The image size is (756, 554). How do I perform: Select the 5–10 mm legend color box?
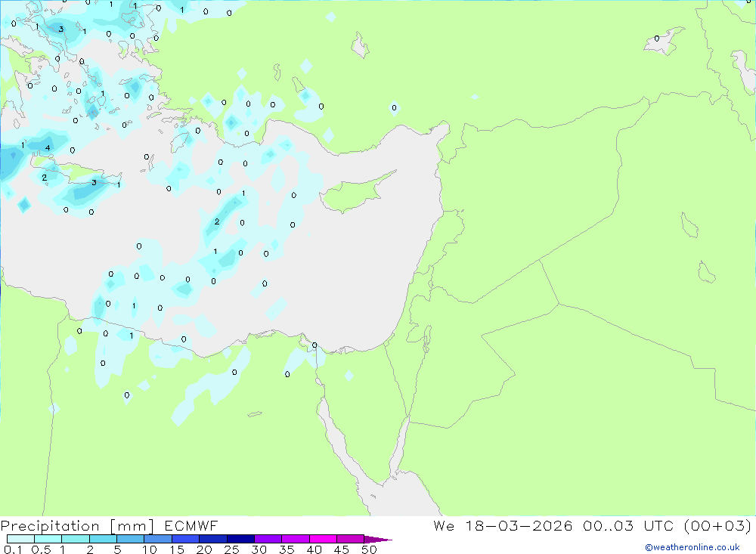click(131, 539)
